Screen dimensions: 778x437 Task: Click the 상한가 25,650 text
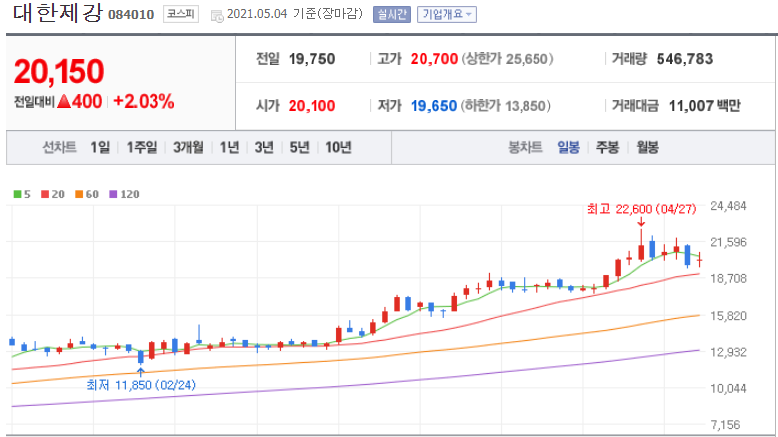point(507,59)
